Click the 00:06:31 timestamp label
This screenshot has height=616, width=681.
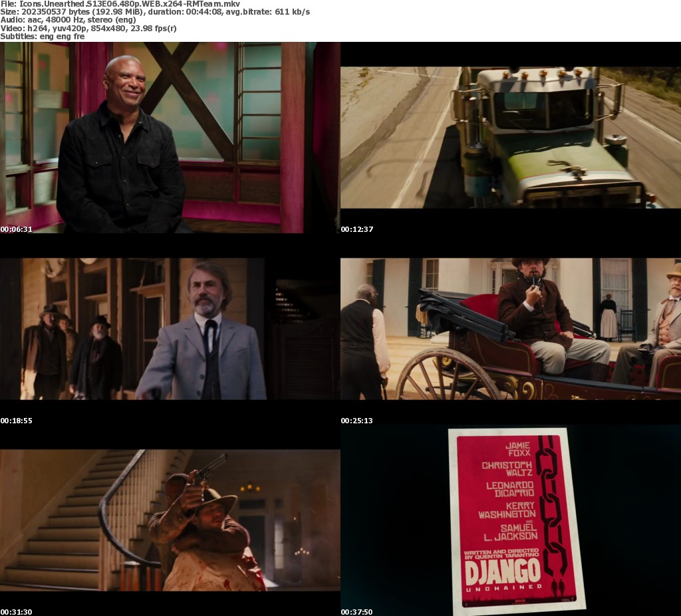point(17,229)
